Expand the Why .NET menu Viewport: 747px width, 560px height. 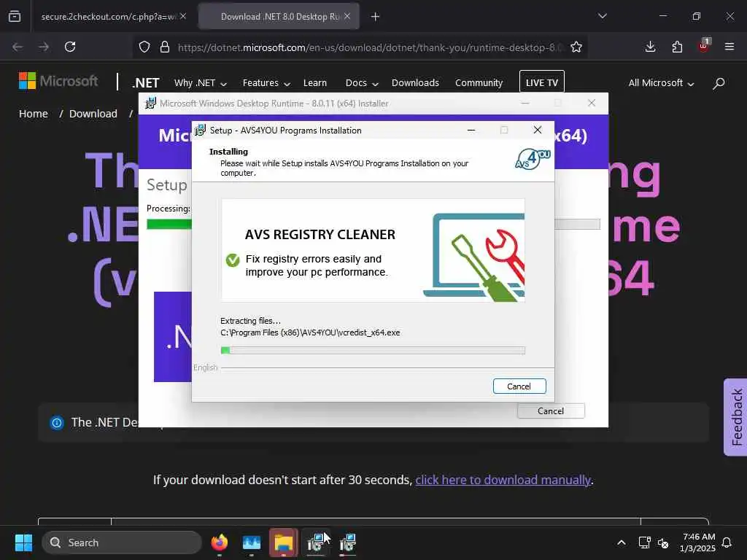pyautogui.click(x=200, y=83)
